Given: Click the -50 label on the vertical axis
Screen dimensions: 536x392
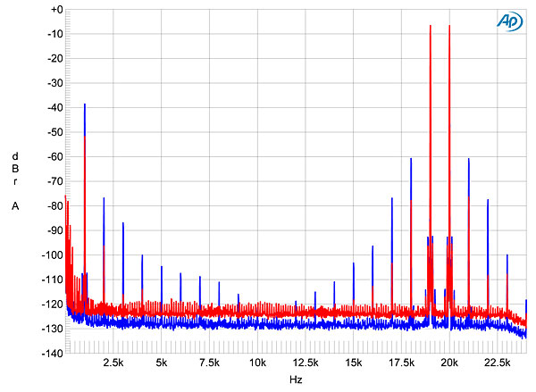Looking at the screenshot, I should click(55, 132).
